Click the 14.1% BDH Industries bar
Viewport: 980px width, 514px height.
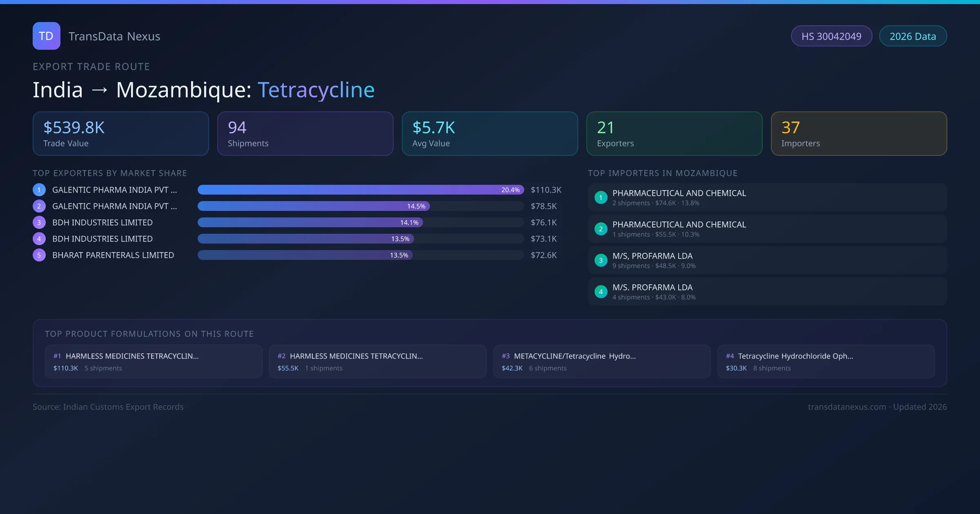tap(310, 222)
